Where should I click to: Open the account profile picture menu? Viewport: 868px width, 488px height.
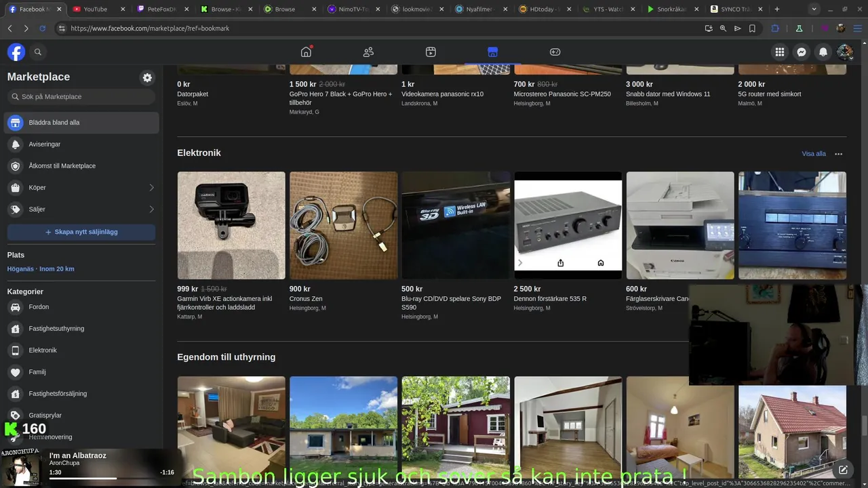pos(844,52)
